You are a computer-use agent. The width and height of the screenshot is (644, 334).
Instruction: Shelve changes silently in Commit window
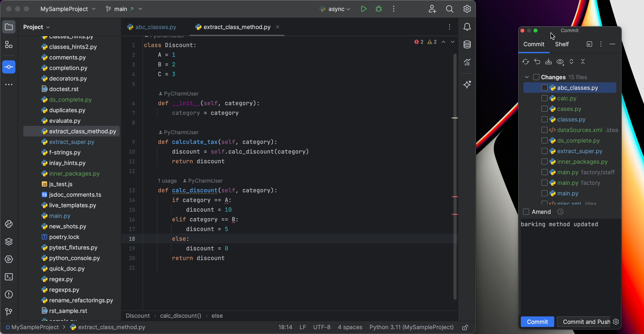click(549, 62)
